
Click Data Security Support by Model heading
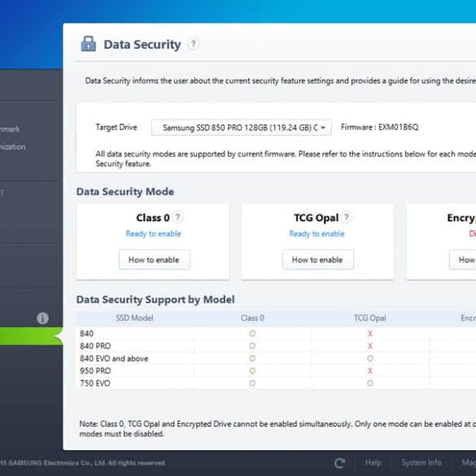coord(155,299)
